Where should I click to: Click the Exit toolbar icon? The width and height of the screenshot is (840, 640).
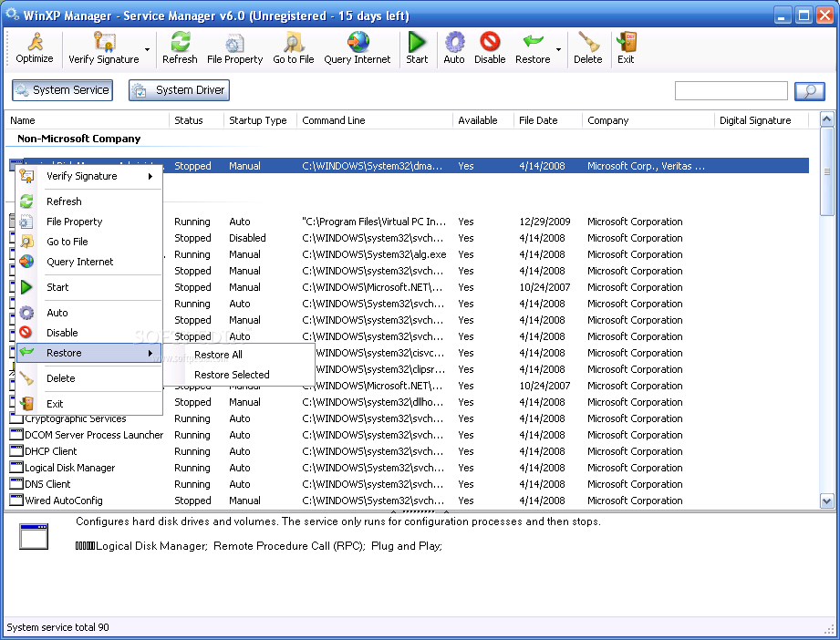tap(626, 41)
